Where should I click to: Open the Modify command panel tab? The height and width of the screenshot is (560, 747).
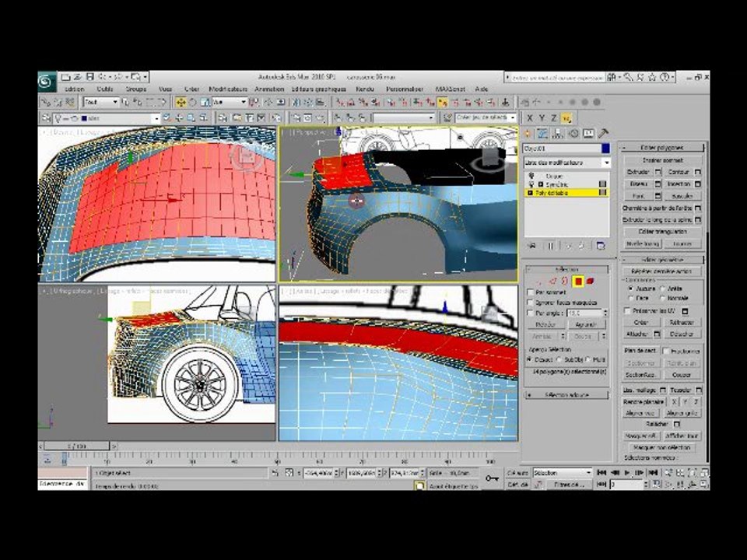(542, 134)
